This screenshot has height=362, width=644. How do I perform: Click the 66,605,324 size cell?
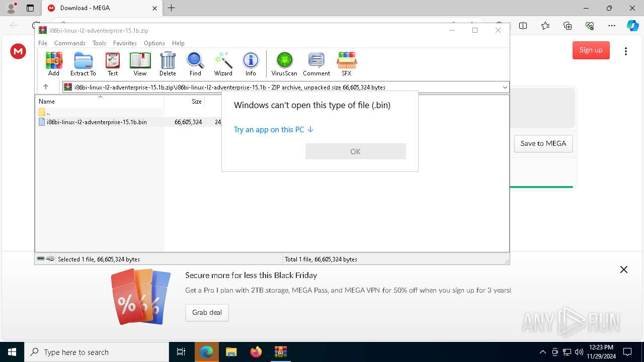click(188, 122)
